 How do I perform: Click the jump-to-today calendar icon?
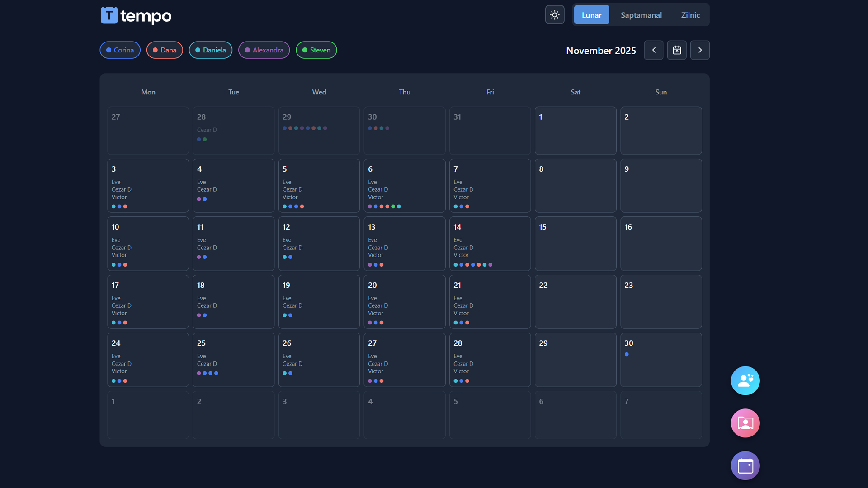tap(677, 50)
